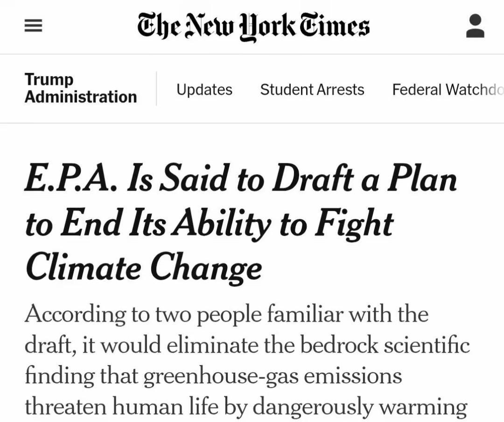Click the "According to two people" text line
The image size is (504, 422).
226,314
